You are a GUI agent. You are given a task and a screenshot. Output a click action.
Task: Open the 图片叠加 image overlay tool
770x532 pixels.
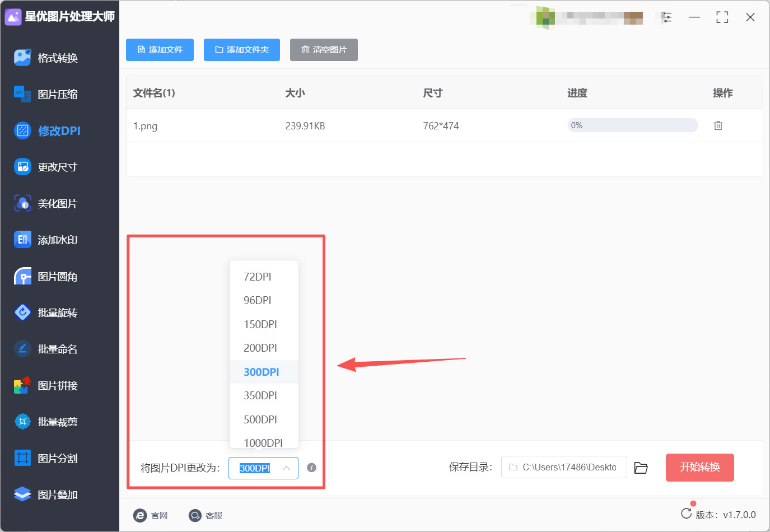pyautogui.click(x=46, y=494)
